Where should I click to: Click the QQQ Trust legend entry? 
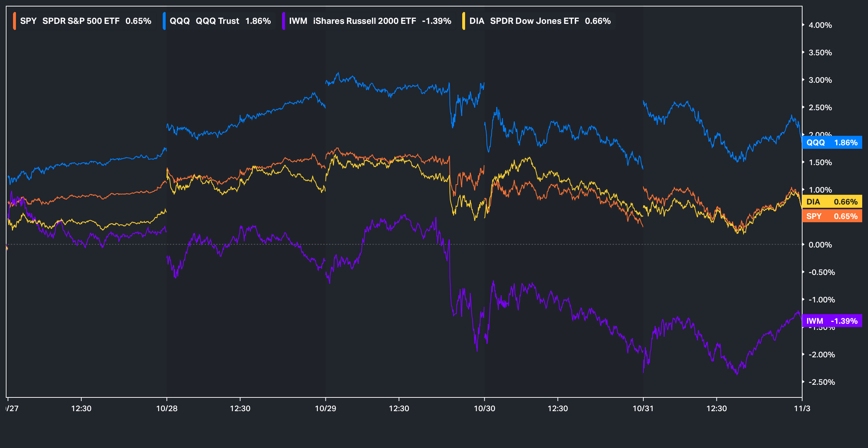pos(220,21)
